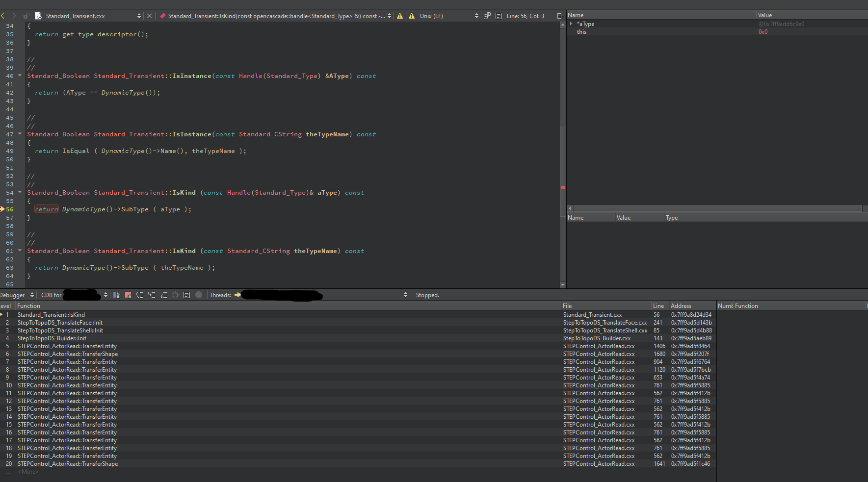This screenshot has width=868, height=482.
Task: Open the Standard_Transient.cxx file dropdown
Action: (139, 16)
